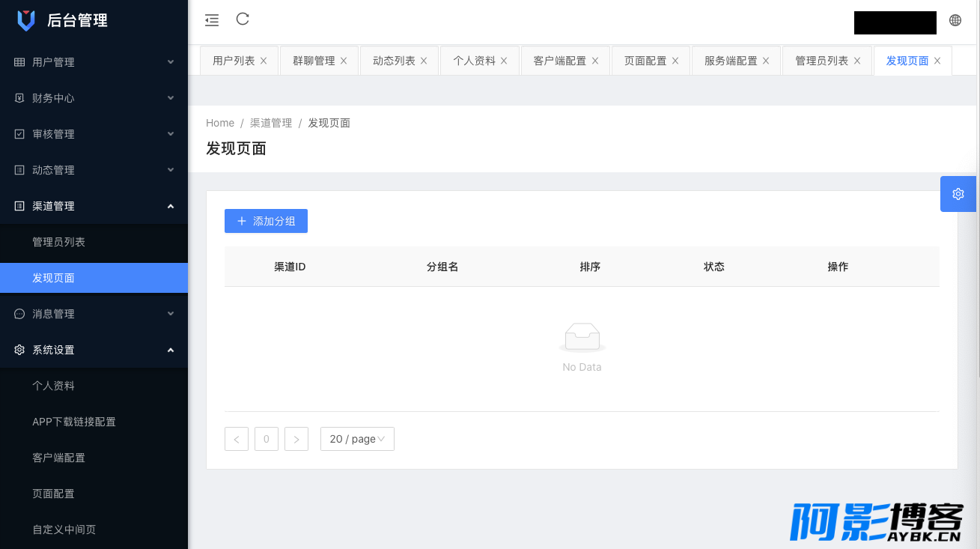Close the 服务端配置 tab
Screen dimensions: 980x549
pos(766,61)
